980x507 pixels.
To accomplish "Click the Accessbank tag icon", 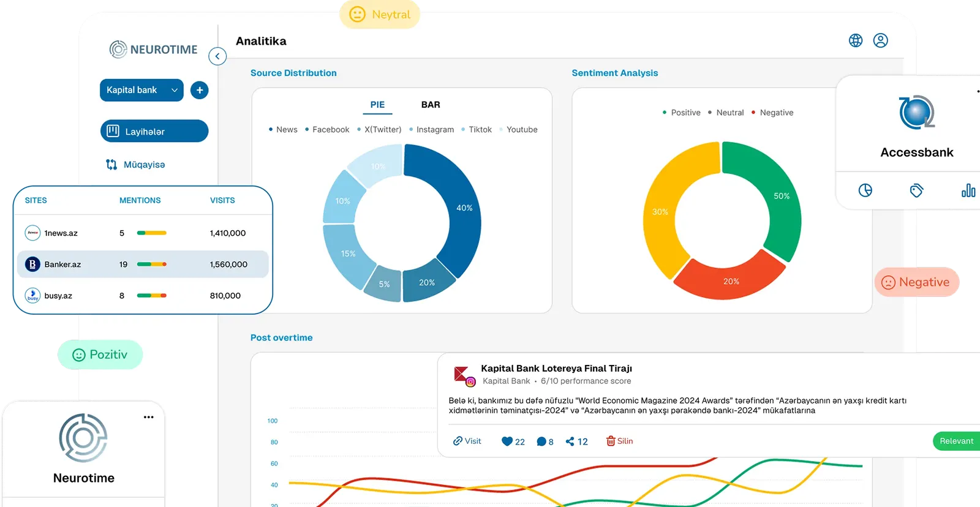I will click(x=917, y=190).
